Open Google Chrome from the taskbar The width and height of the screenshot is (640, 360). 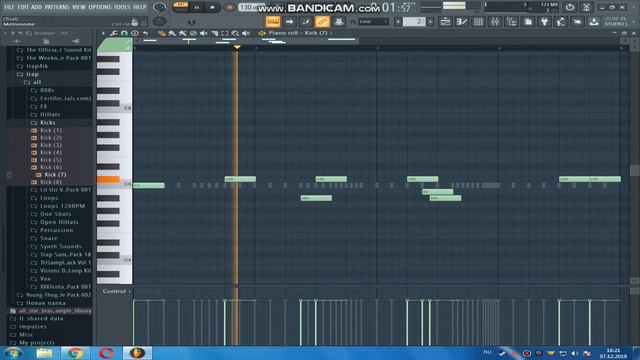(75, 353)
